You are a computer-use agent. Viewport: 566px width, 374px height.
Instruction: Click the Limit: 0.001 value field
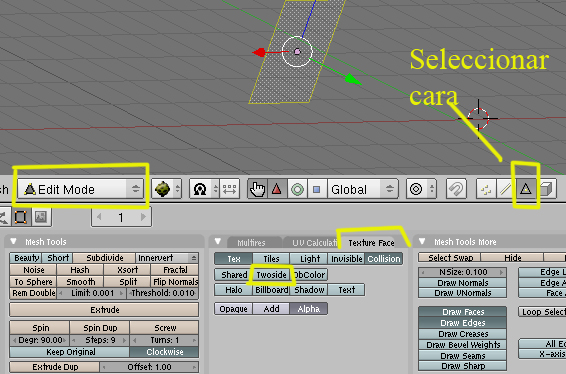(x=92, y=293)
